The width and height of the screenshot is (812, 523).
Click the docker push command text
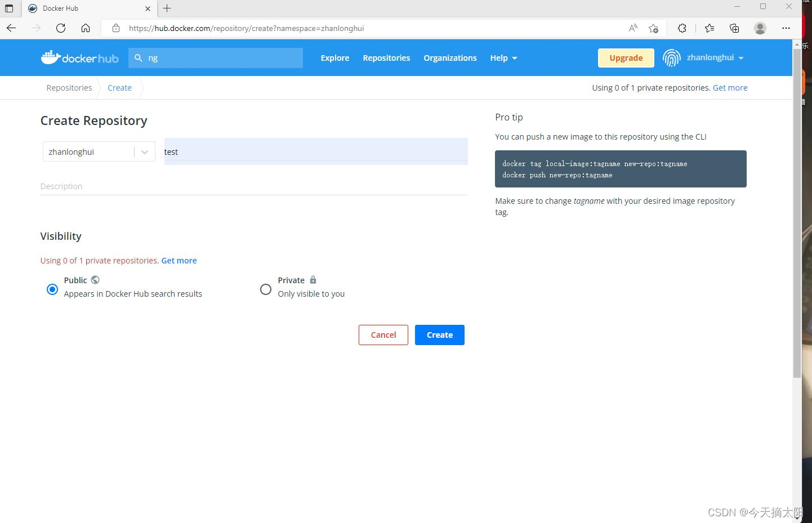click(557, 175)
